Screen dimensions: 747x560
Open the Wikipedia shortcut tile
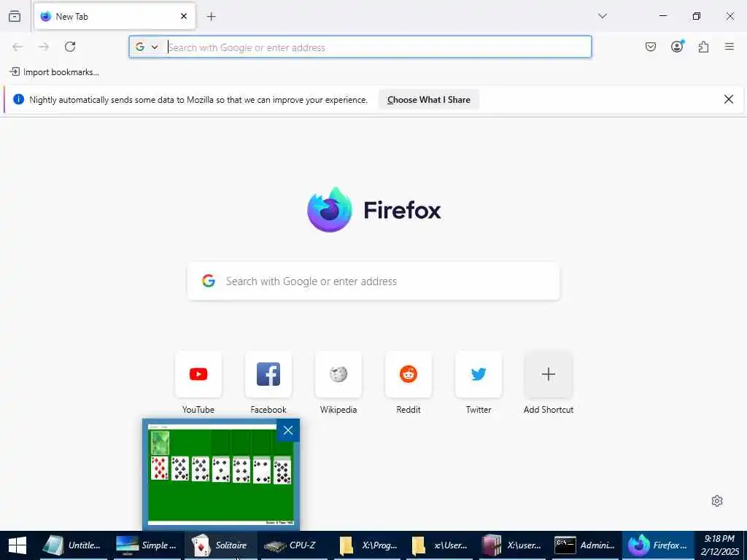pos(338,374)
